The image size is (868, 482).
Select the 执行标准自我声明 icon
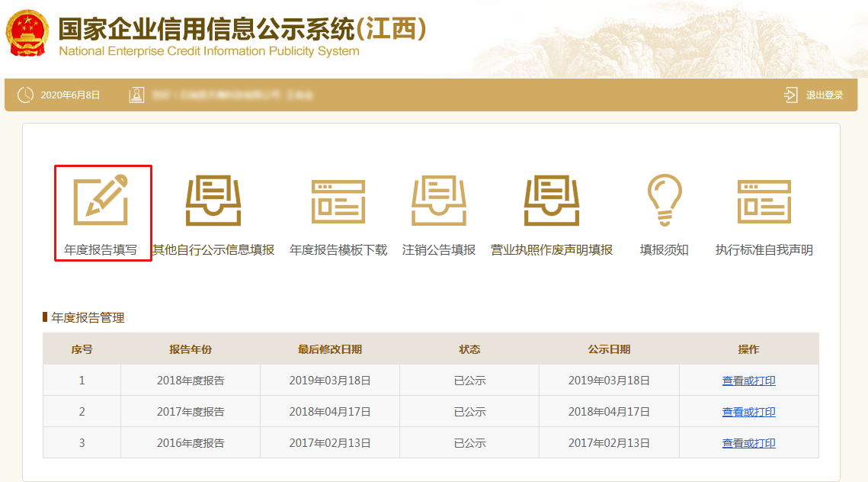click(x=764, y=201)
